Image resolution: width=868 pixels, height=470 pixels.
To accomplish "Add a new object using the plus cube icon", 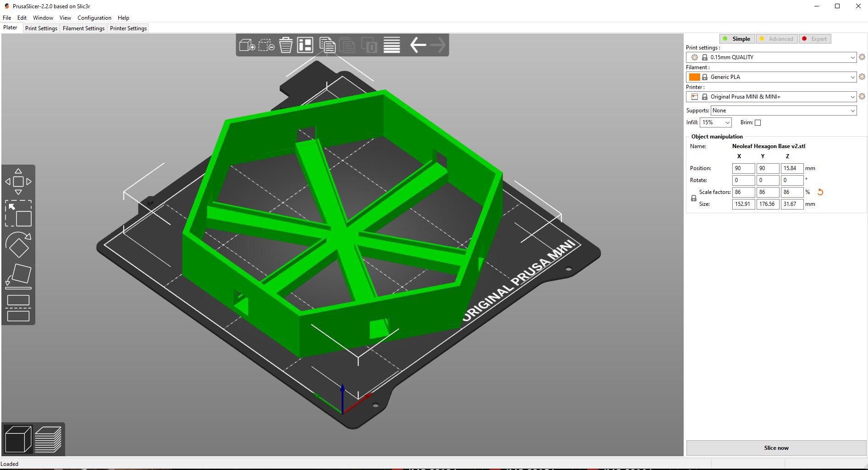I will [x=248, y=45].
